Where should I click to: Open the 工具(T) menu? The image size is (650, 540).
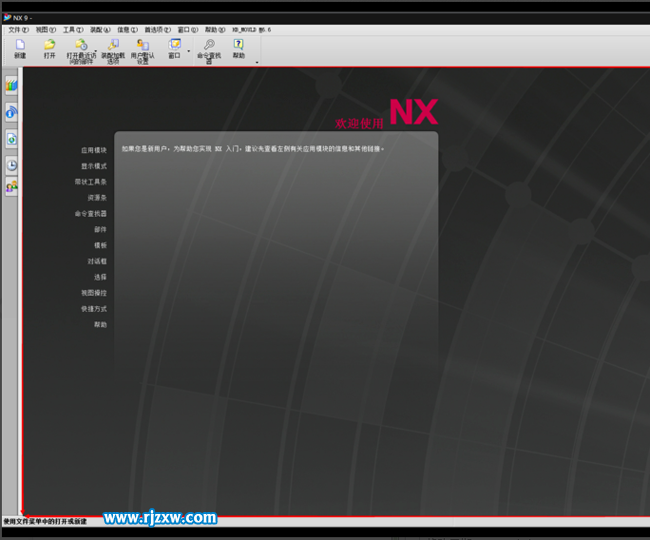[73, 30]
